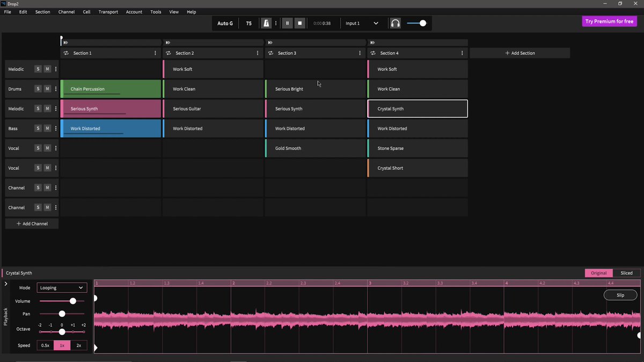Open the Section menu
The width and height of the screenshot is (644, 362).
[x=42, y=12]
